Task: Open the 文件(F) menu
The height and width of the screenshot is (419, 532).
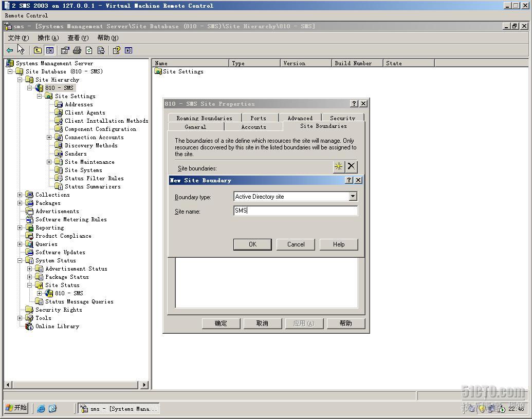Action: (x=19, y=37)
